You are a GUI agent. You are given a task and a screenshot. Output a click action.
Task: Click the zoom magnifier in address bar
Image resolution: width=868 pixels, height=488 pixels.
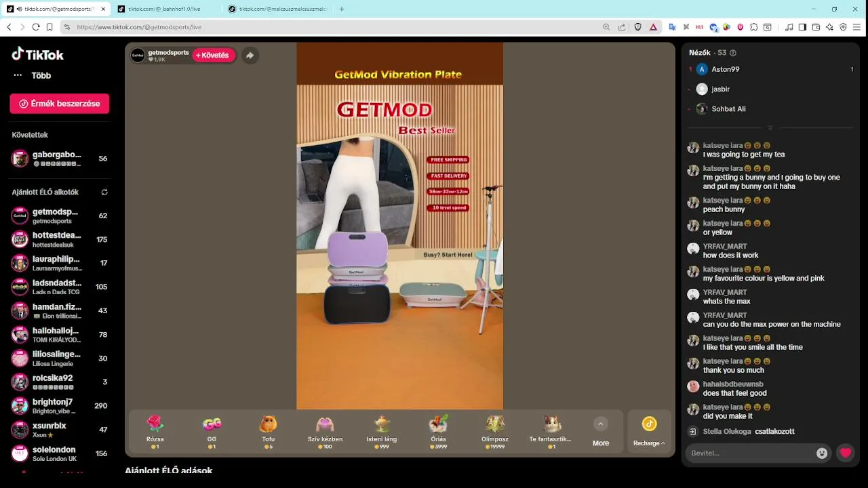606,27
